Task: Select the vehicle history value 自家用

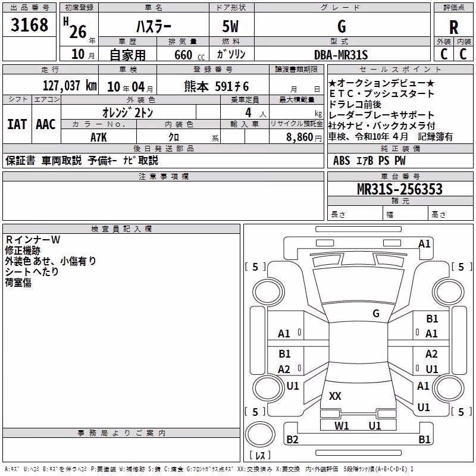Action: coord(127,55)
